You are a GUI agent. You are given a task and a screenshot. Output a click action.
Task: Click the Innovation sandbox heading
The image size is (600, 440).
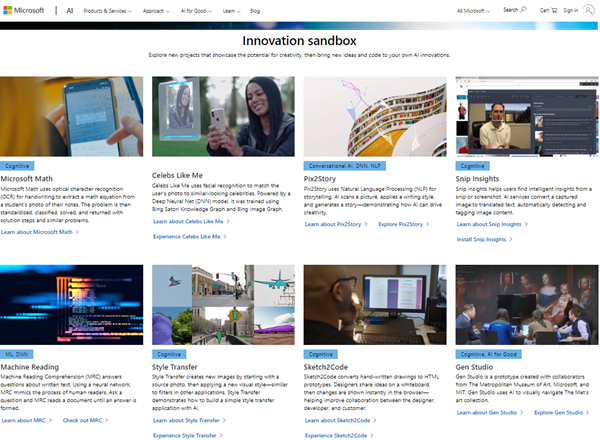[299, 41]
